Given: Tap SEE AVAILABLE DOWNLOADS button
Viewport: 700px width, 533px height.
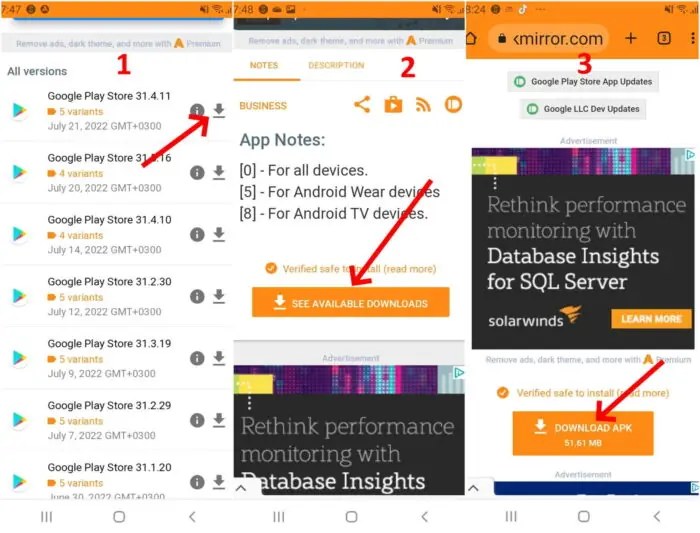Looking at the screenshot, I should 350,302.
